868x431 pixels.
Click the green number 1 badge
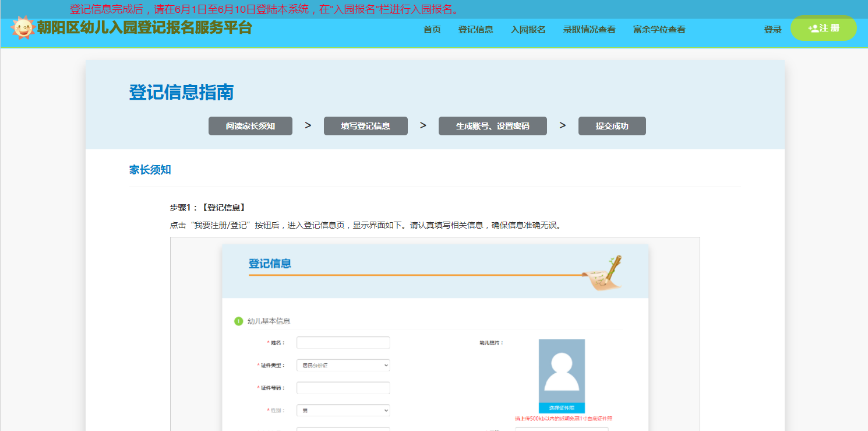pyautogui.click(x=238, y=321)
